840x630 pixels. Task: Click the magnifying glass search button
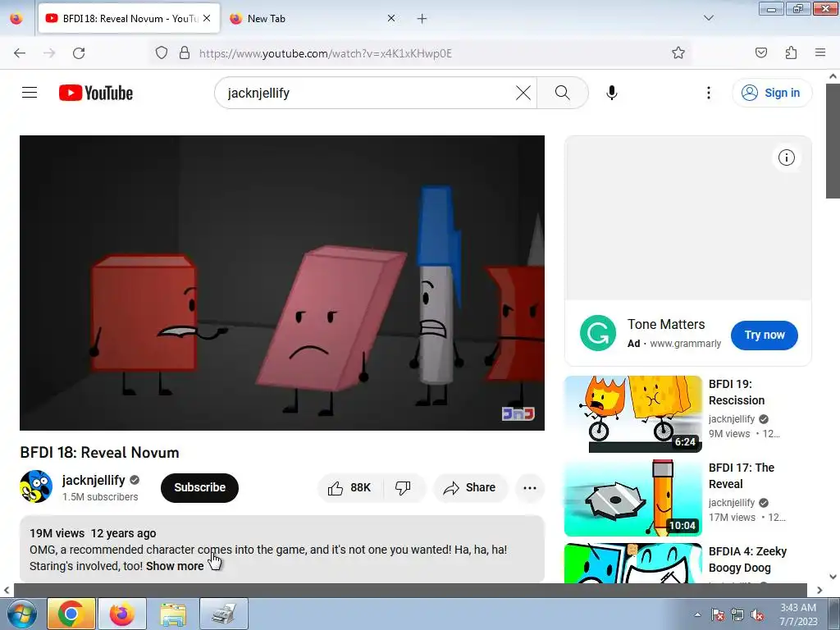click(x=563, y=93)
